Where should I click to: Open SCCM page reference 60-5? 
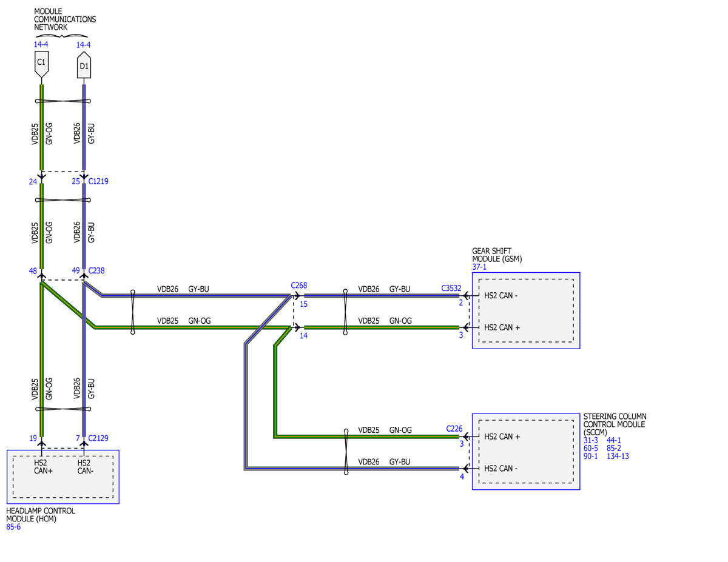point(590,448)
